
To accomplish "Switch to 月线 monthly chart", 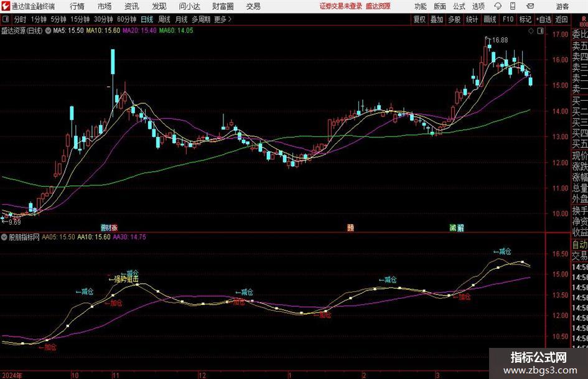I will [x=181, y=19].
